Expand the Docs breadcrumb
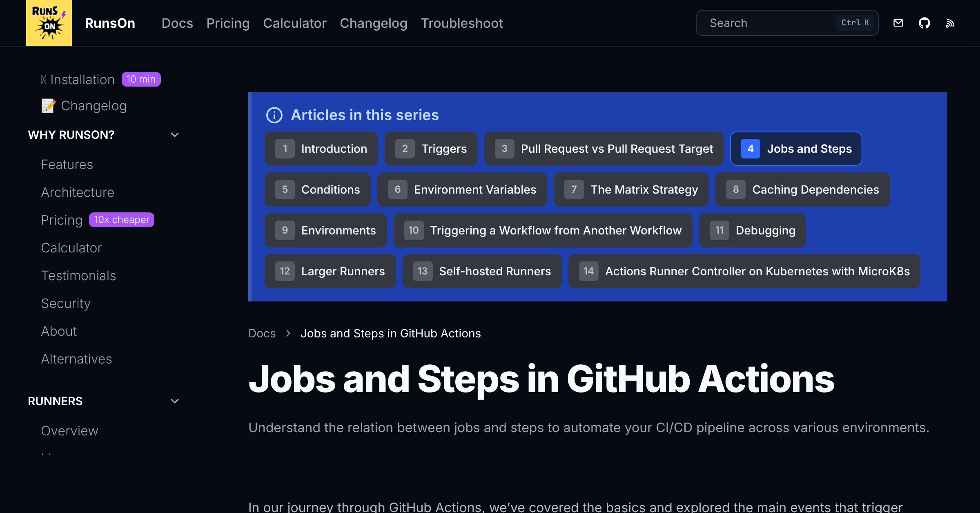980x513 pixels. pyautogui.click(x=262, y=333)
